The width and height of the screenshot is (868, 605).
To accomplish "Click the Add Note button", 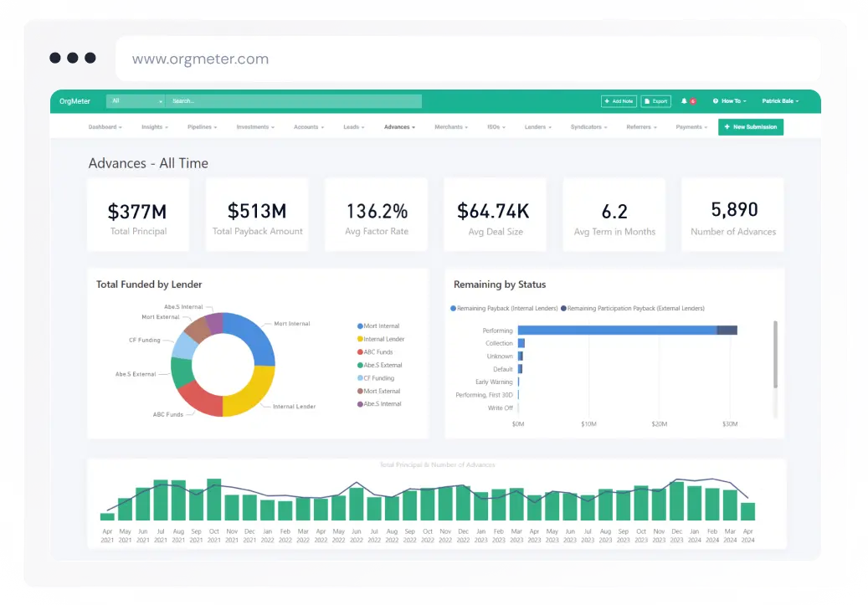I will tap(619, 101).
